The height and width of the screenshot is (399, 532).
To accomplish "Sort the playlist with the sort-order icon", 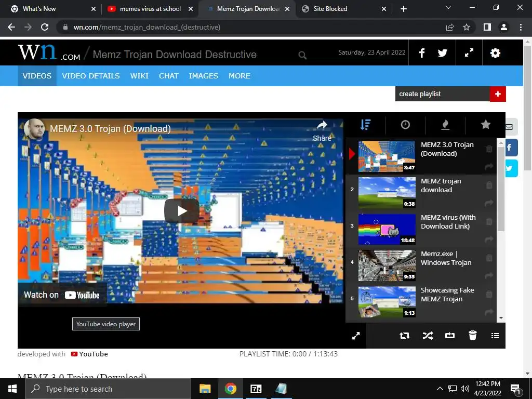I will 365,125.
